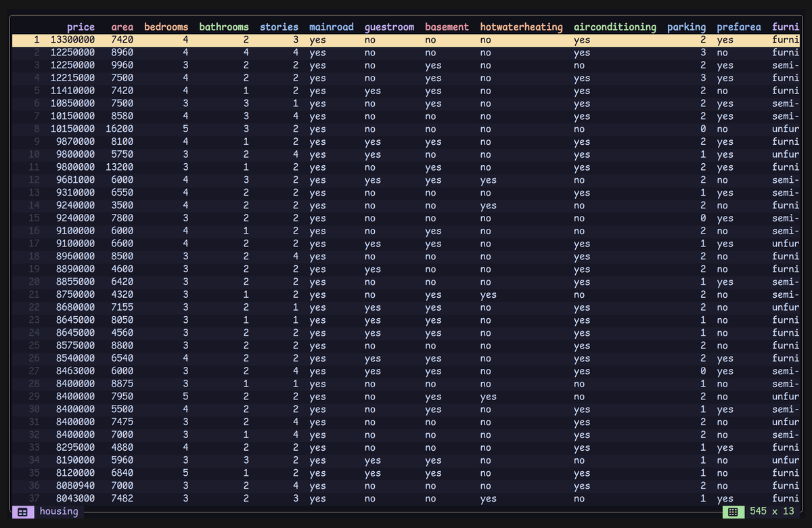Click the table icon beside housing
The height and width of the screenshot is (528, 812).
pyautogui.click(x=22, y=512)
